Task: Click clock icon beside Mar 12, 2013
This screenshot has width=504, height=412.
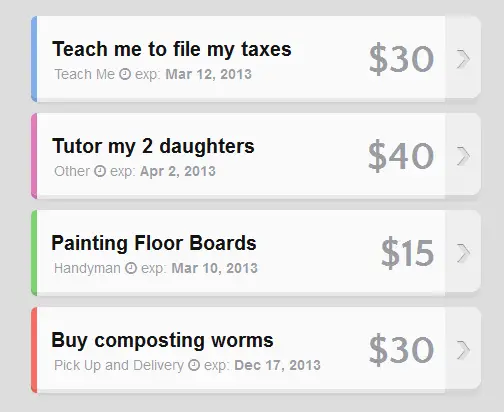Action: click(125, 74)
